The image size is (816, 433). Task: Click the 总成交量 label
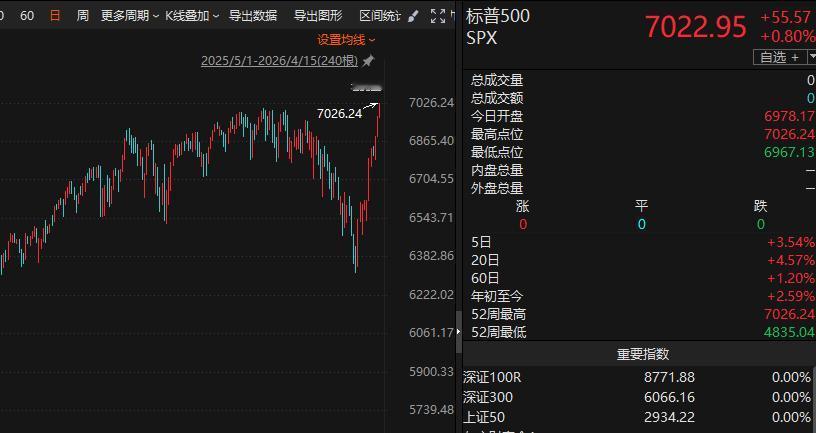coord(497,80)
